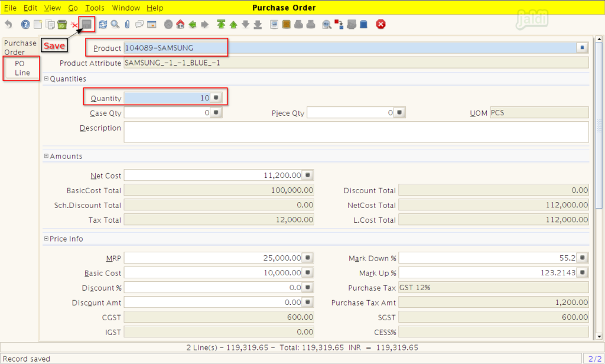
Task: Open product info with the blue cube icon
Action: [x=363, y=24]
